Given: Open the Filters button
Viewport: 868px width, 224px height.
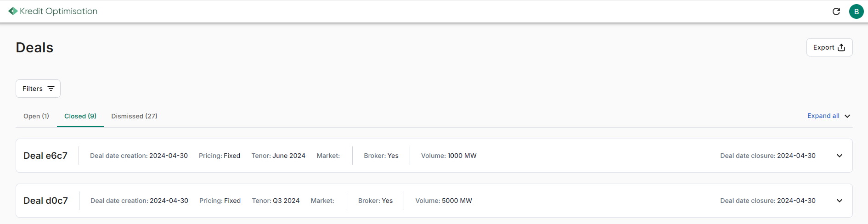Looking at the screenshot, I should point(38,89).
